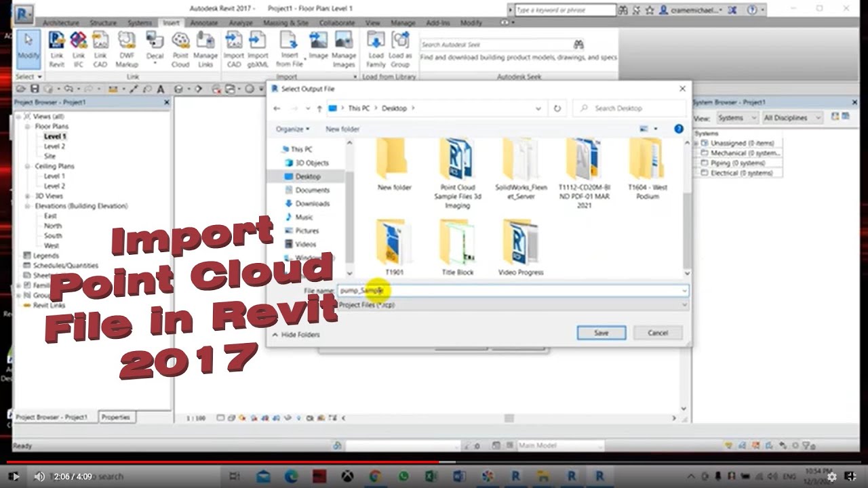This screenshot has height=488, width=868.
Task: Select the Video Progress folder
Action: pos(521,247)
